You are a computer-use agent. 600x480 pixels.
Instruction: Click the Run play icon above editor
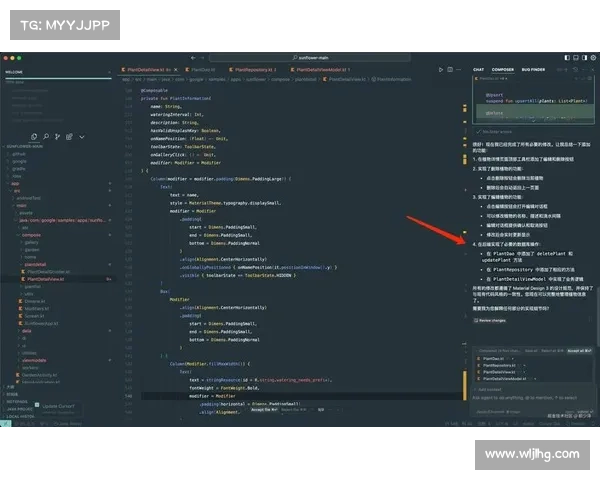point(441,69)
